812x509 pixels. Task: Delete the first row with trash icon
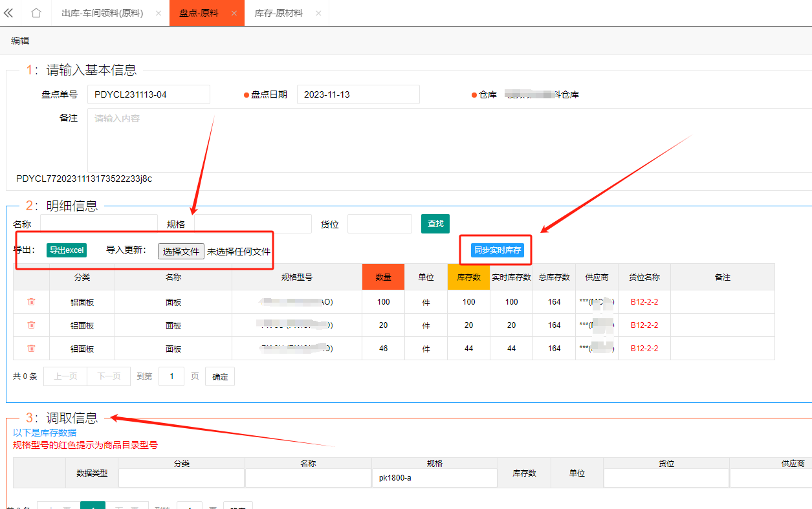(x=31, y=301)
